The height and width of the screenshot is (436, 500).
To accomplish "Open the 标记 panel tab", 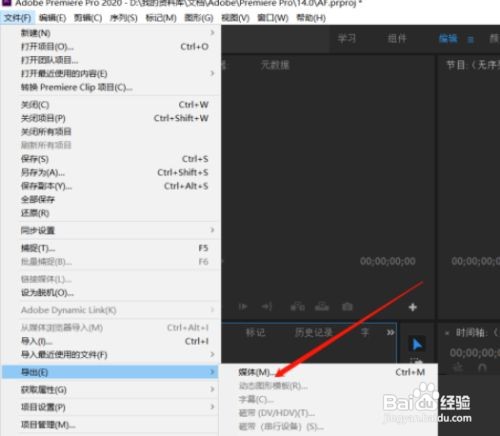I will pyautogui.click(x=255, y=332).
